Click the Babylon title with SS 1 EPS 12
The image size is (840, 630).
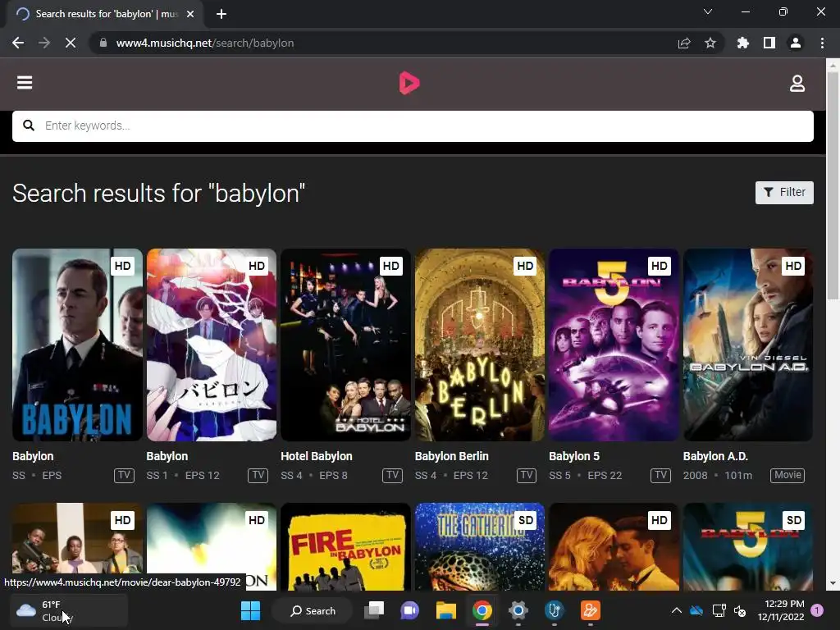click(x=167, y=456)
